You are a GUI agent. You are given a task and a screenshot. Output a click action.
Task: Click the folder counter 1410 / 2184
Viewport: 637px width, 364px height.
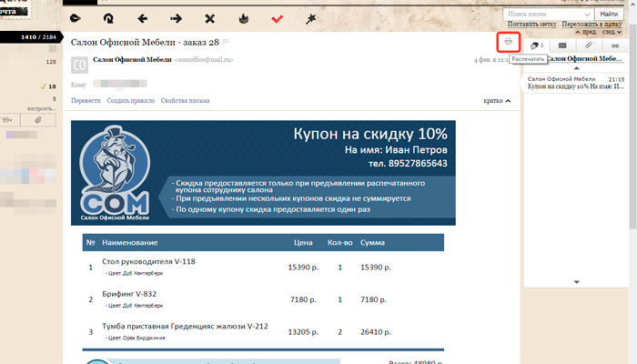click(x=38, y=37)
